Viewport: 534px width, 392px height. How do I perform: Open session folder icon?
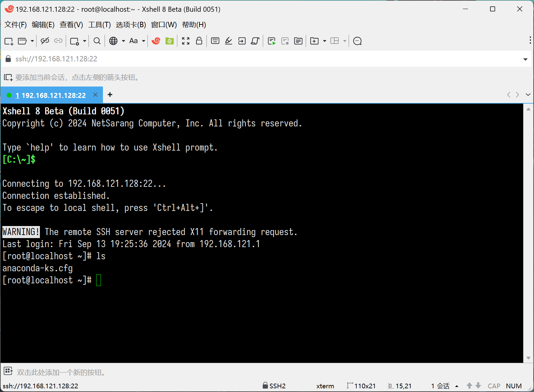[22, 41]
